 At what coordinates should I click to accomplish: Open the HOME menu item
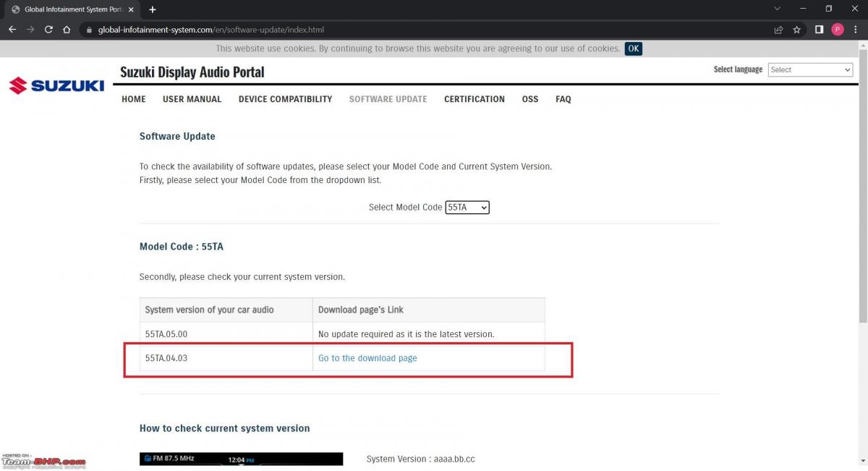point(134,99)
